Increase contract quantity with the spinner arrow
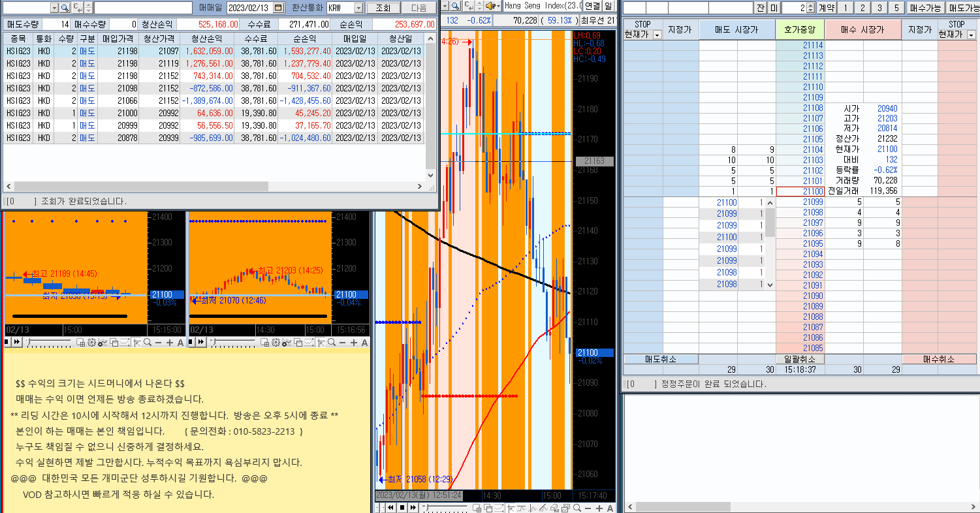Image resolution: width=980 pixels, height=513 pixels. [812, 5]
